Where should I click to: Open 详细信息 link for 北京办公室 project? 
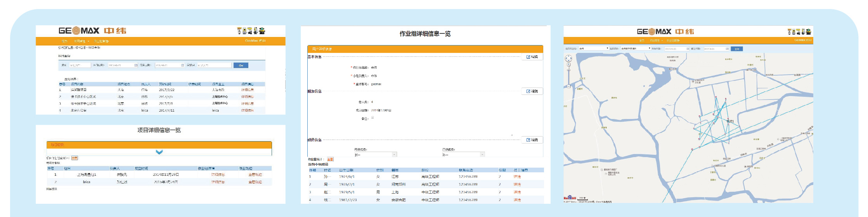tap(248, 110)
